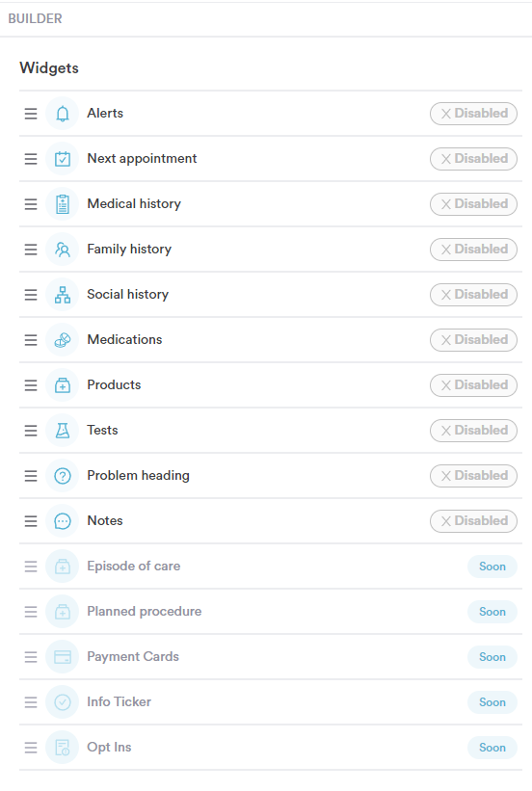The height and width of the screenshot is (791, 532).
Task: Enable the Notes widget
Action: (x=473, y=521)
